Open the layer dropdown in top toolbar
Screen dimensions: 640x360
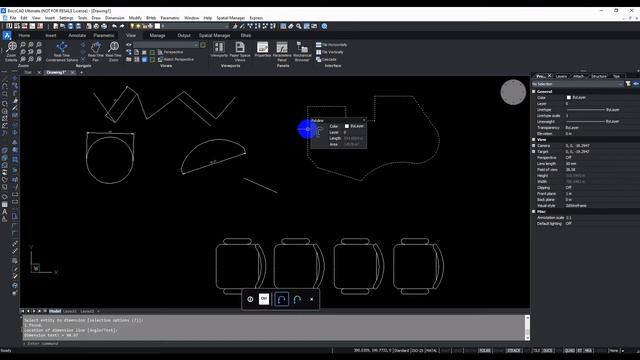(195, 26)
